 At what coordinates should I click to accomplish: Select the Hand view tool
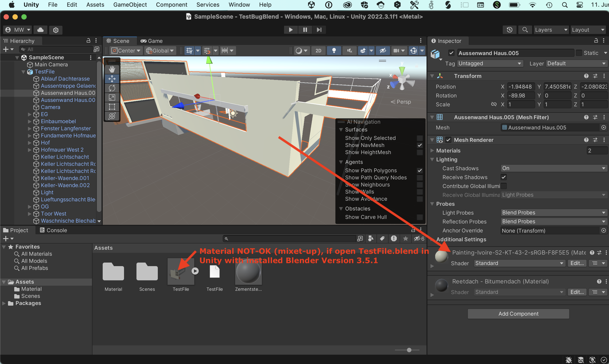[x=112, y=70]
